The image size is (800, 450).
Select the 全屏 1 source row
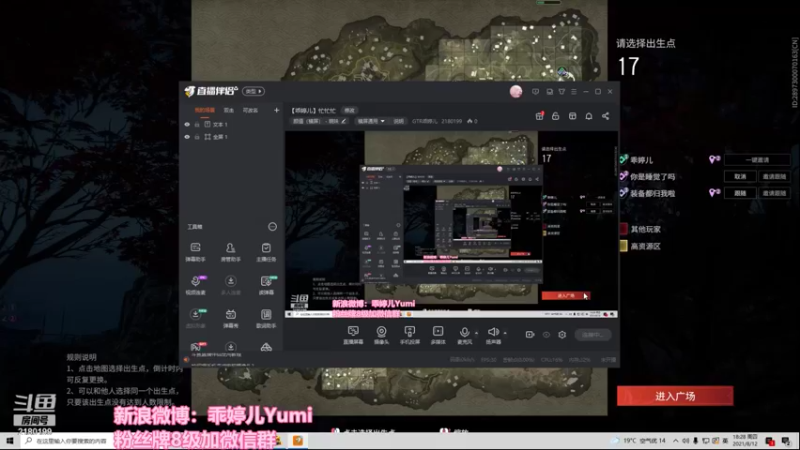(232, 137)
